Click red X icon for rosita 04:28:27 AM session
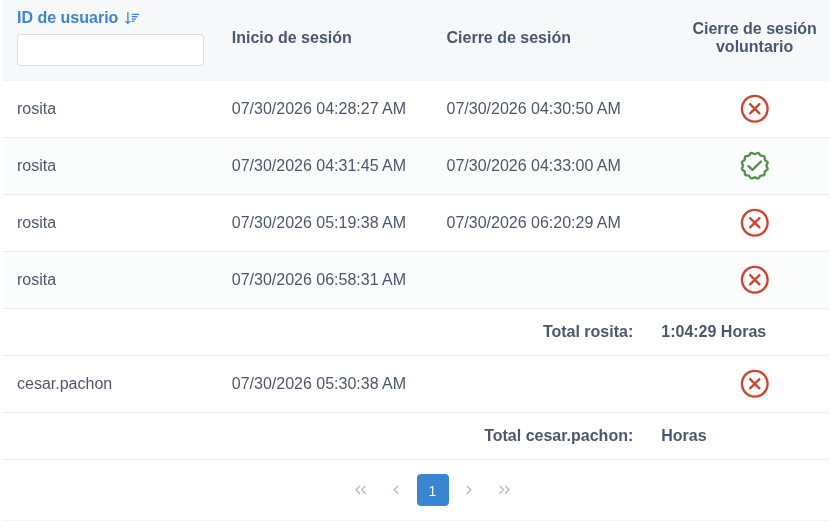Image resolution: width=829 pixels, height=526 pixels. tap(754, 109)
